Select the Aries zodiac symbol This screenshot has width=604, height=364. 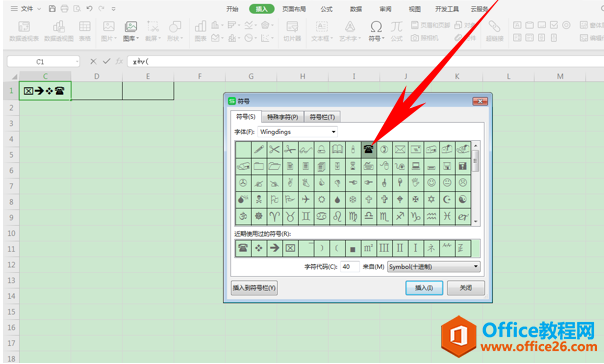coord(274,216)
